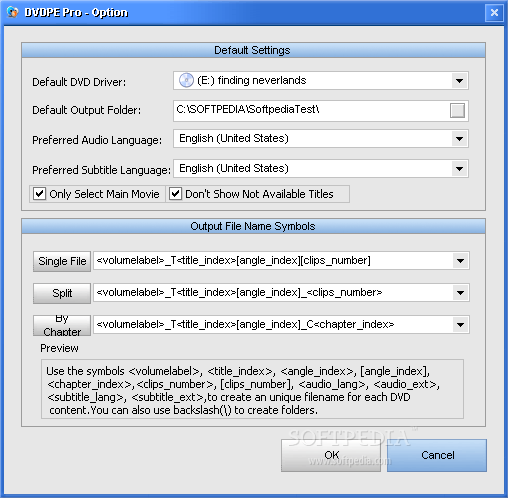Uncheck Only Select Main Movie
The image size is (508, 498).
click(40, 194)
